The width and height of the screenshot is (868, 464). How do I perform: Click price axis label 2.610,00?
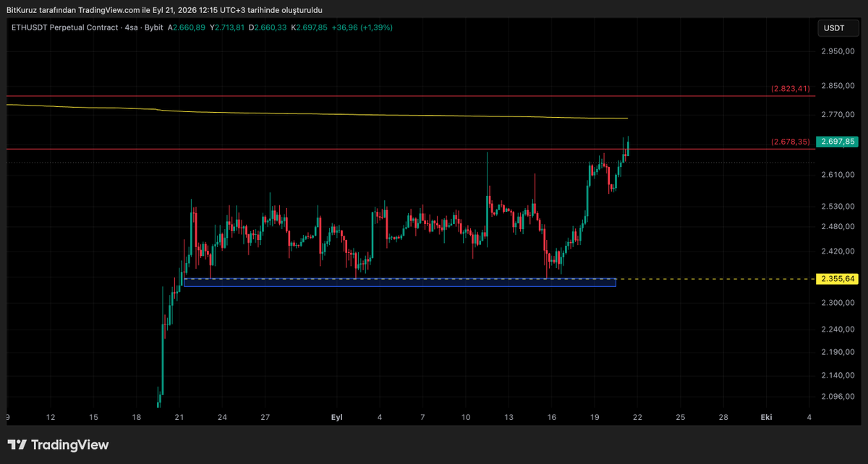838,175
